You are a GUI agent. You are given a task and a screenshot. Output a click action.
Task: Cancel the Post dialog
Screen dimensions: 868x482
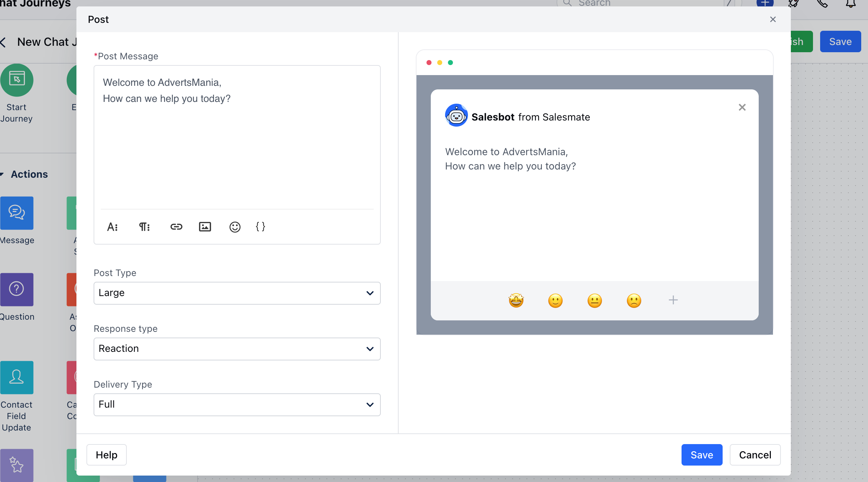pyautogui.click(x=755, y=455)
